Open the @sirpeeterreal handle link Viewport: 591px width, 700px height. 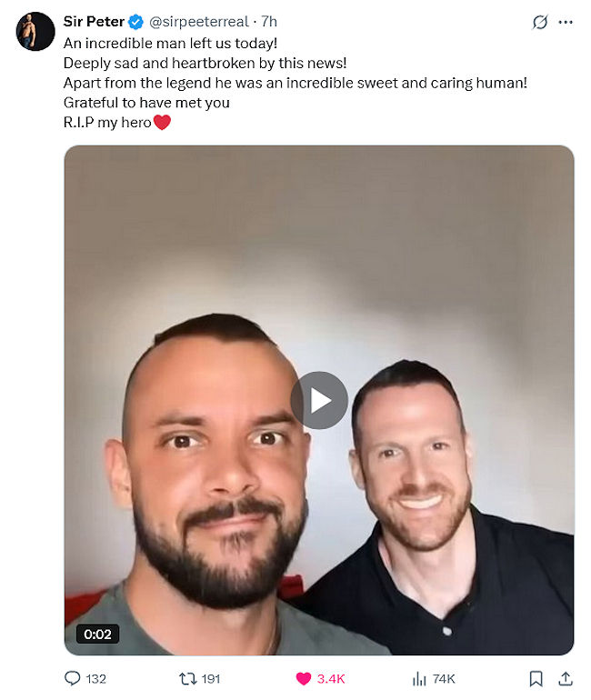(x=198, y=22)
